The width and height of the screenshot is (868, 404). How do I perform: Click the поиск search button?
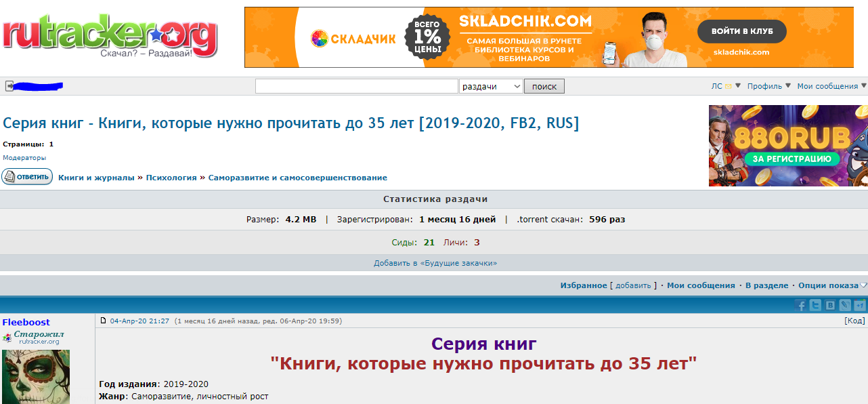[544, 86]
